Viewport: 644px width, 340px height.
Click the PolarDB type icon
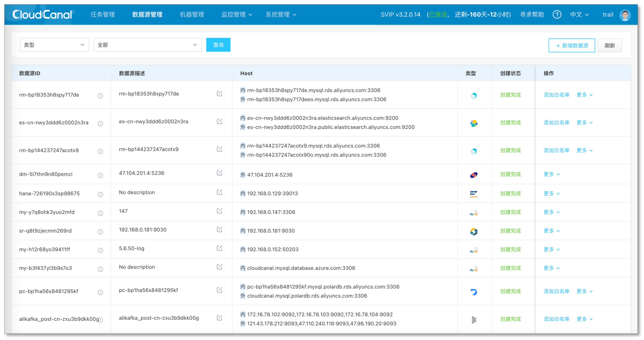coord(474,292)
